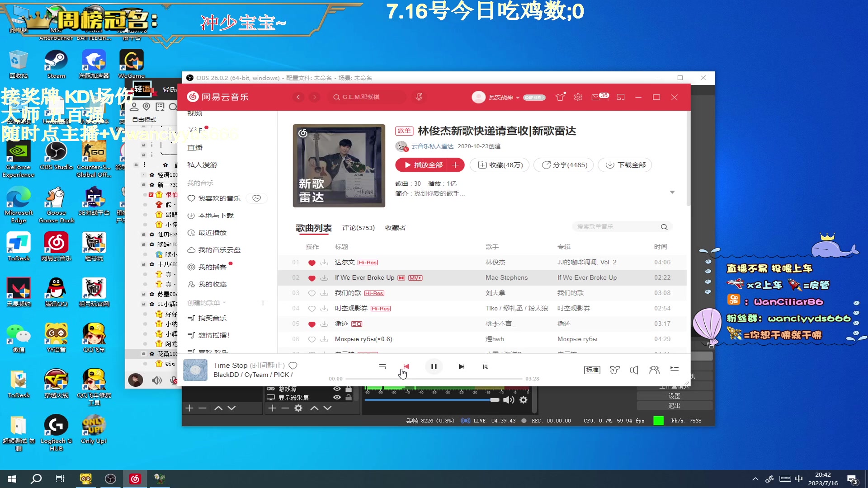Expand the playlist description arrow
868x488 pixels.
click(672, 192)
